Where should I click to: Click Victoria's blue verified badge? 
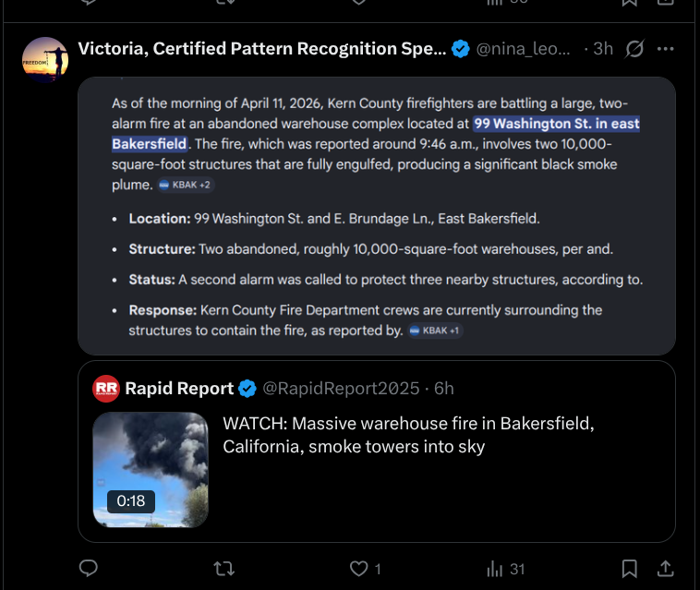pos(460,49)
